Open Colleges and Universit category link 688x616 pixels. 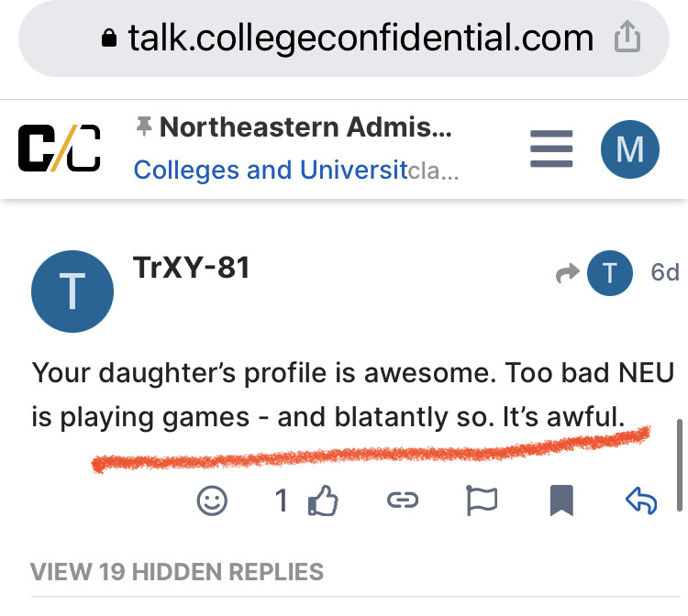271,170
